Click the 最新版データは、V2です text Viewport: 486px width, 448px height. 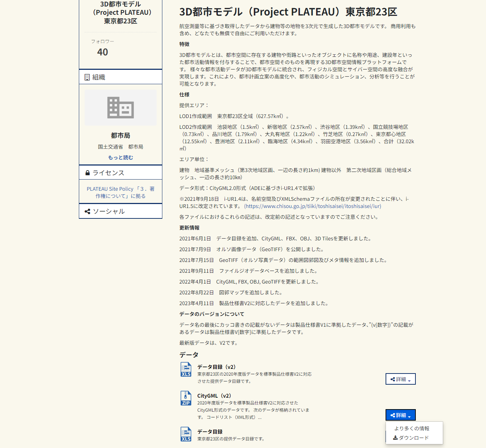pyautogui.click(x=209, y=343)
